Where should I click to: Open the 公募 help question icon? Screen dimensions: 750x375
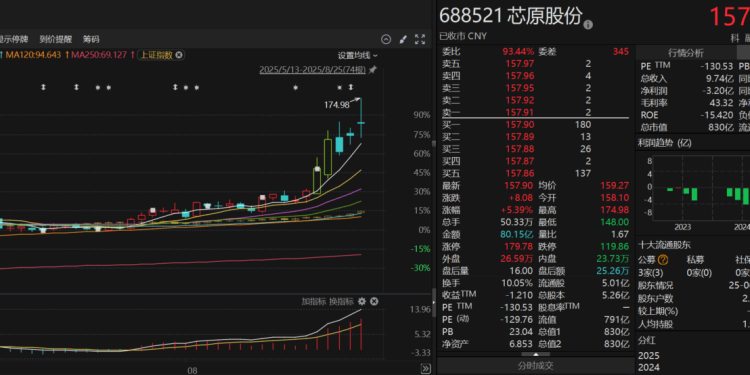(x=662, y=260)
